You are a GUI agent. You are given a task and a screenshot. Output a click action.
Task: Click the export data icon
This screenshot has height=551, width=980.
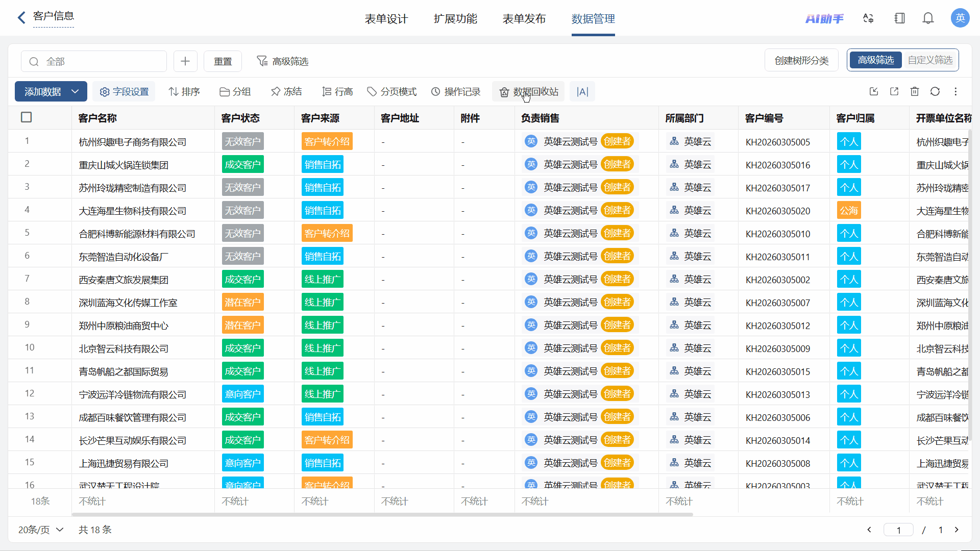[x=894, y=91]
